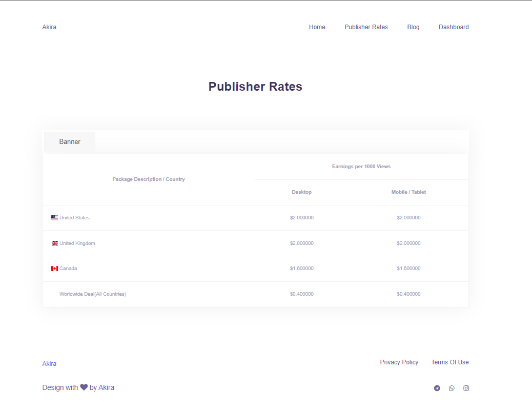The width and height of the screenshot is (532, 412).
Task: Open the Telegram icon in footer
Action: tap(437, 388)
